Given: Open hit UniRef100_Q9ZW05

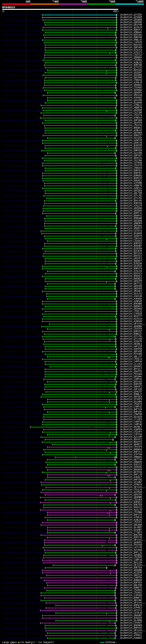Looking at the screenshot, I should pyautogui.click(x=131, y=20).
